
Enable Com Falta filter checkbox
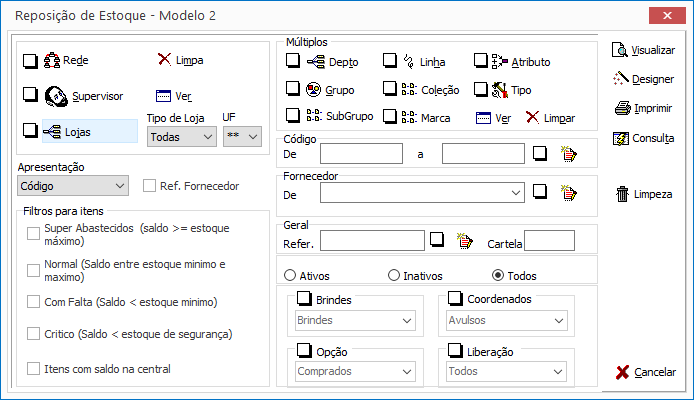click(x=34, y=302)
